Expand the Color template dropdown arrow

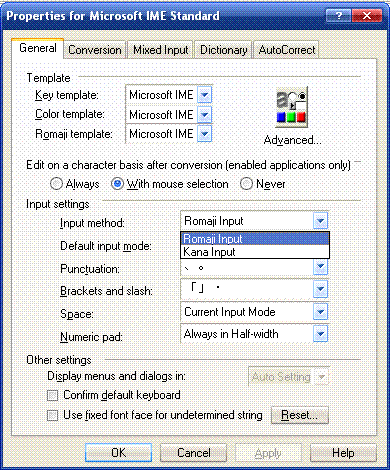coord(204,115)
